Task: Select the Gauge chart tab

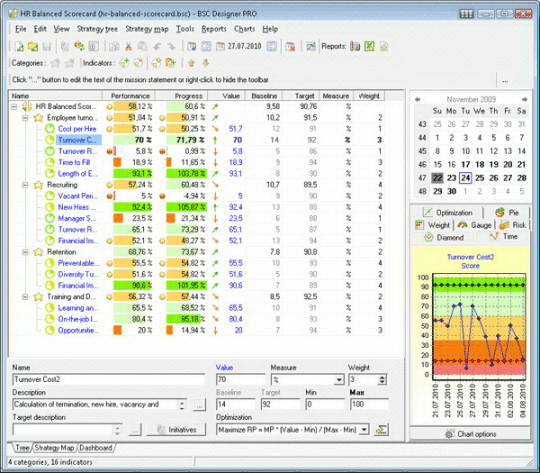Action: tap(475, 225)
